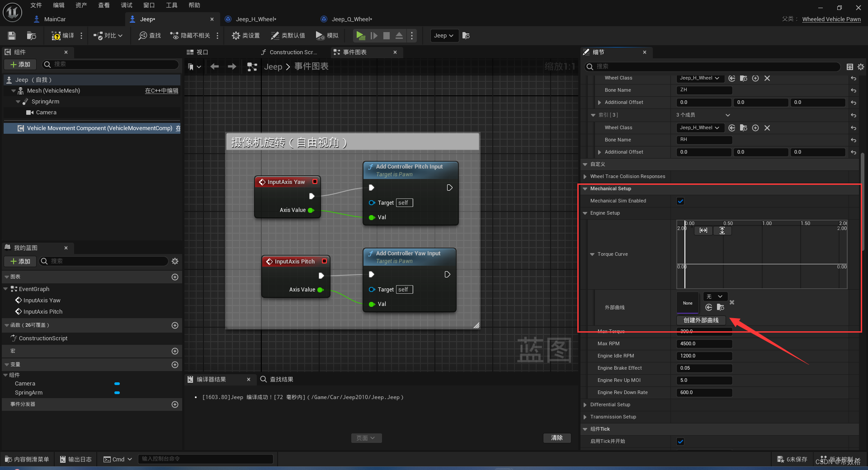Click the compile button icon
The image size is (868, 470).
point(56,36)
